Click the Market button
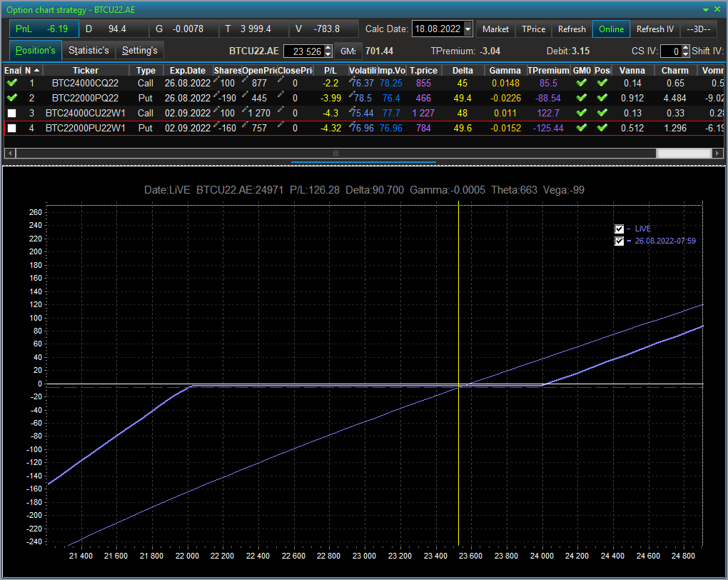728x580 pixels. coord(495,29)
